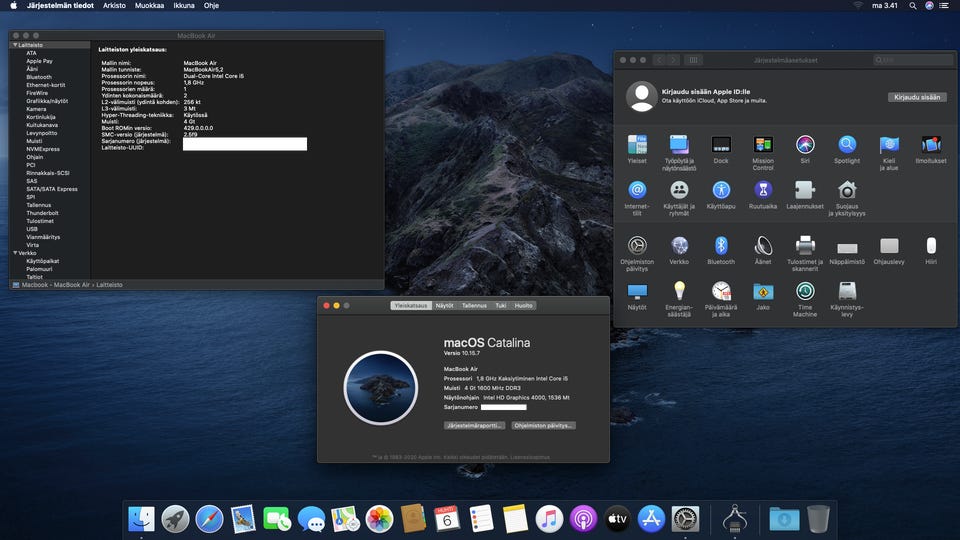Viewport: 960px width, 540px height.
Task: Open the Bluetooth preference pane icon
Action: pos(721,246)
